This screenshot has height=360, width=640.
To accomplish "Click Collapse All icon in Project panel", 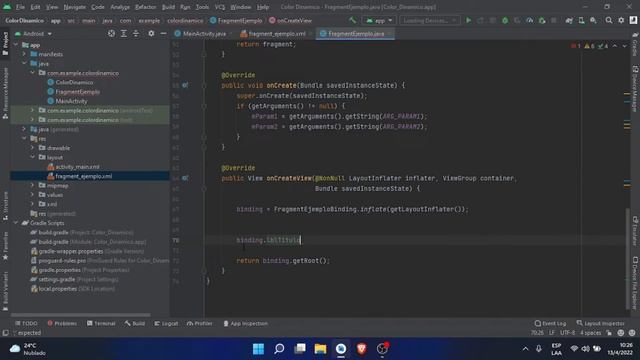I will coord(136,33).
